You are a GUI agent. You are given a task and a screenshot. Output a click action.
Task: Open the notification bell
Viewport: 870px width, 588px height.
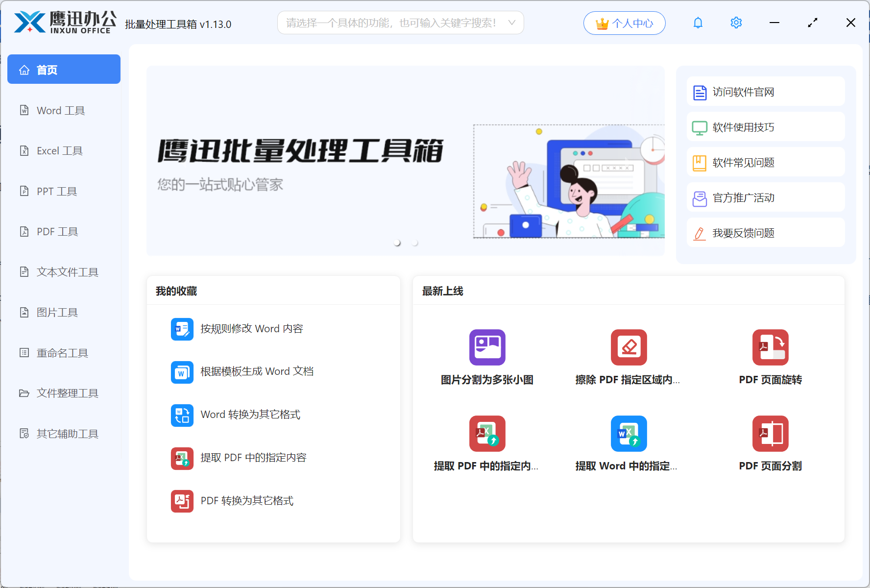[698, 23]
